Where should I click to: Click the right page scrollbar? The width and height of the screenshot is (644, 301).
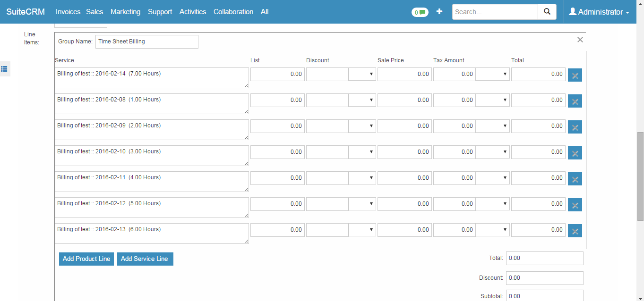pyautogui.click(x=640, y=151)
